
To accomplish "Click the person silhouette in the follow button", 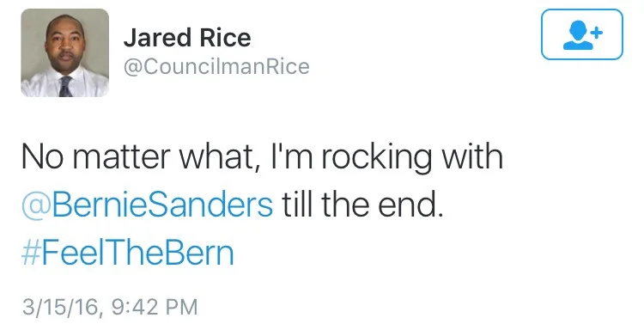I will click(578, 35).
